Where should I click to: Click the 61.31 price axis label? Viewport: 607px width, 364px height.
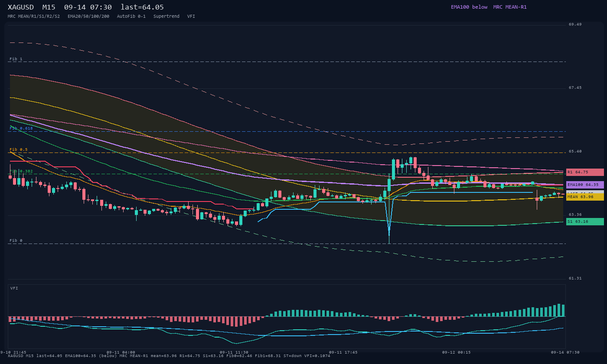coord(575,278)
